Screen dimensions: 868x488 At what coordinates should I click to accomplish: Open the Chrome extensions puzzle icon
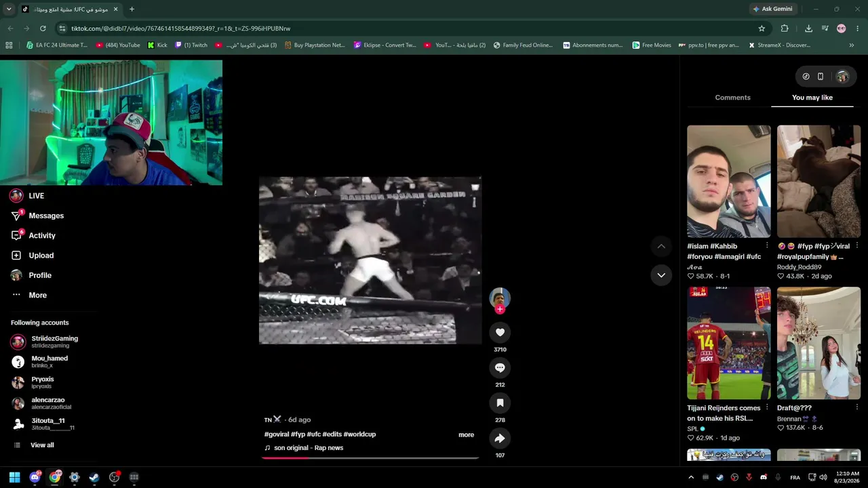tap(785, 28)
